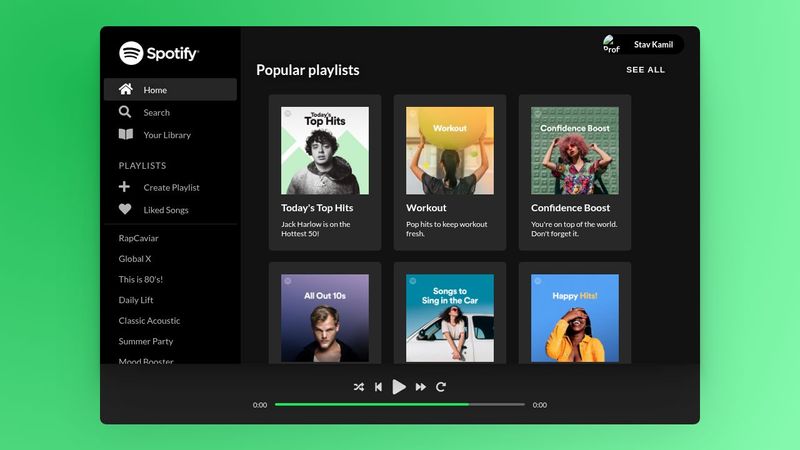
Task: Open the Daily Lift playlist
Action: tap(136, 300)
